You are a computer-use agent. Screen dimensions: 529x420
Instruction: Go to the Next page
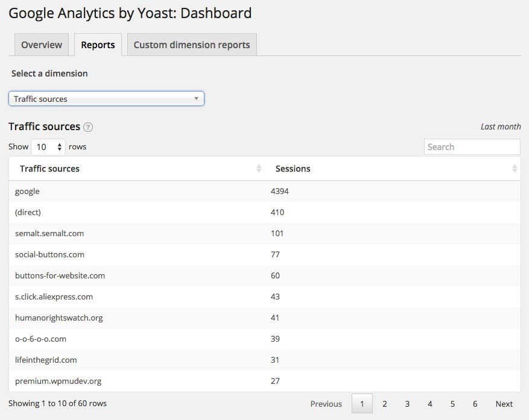pos(504,404)
